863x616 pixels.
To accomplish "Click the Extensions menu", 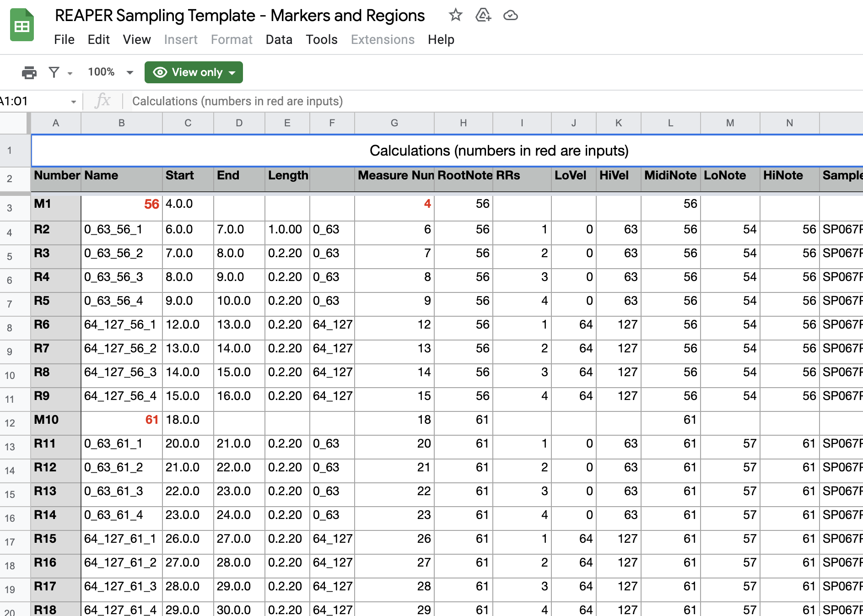I will 383,40.
